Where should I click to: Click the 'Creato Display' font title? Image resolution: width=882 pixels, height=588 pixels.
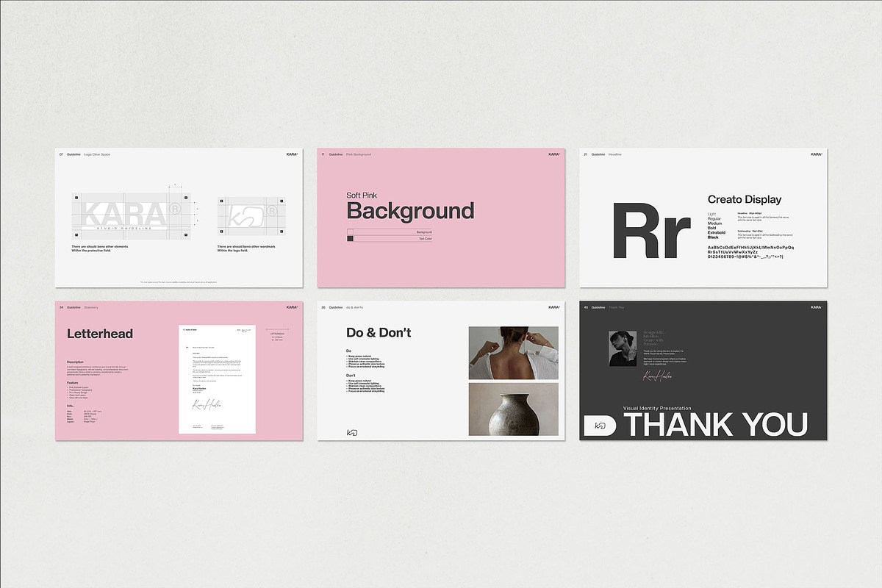[745, 199]
